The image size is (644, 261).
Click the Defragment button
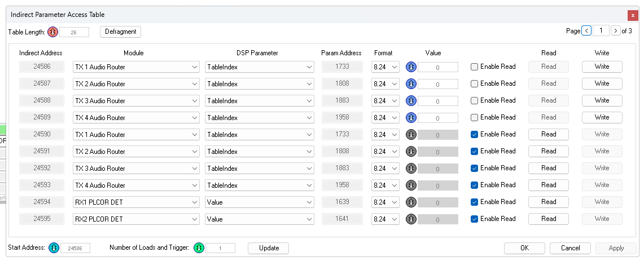tap(120, 32)
